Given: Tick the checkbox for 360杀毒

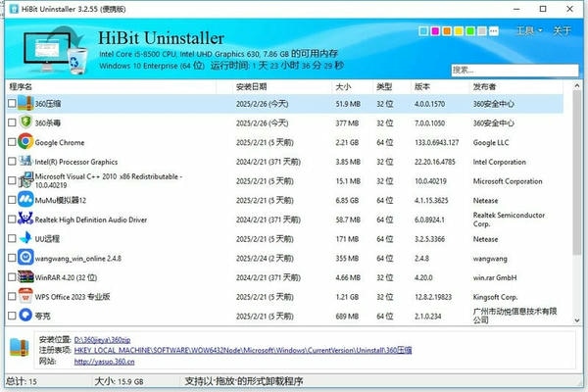Looking at the screenshot, I should [12, 122].
